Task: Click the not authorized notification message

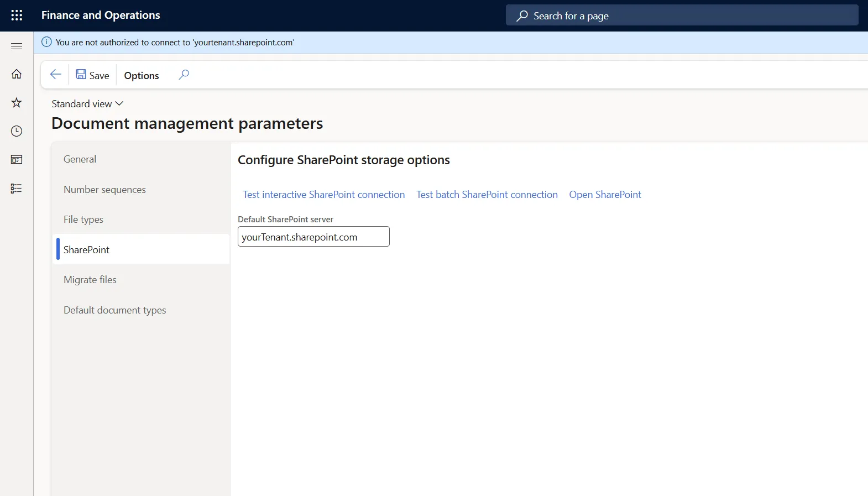Action: (x=175, y=43)
